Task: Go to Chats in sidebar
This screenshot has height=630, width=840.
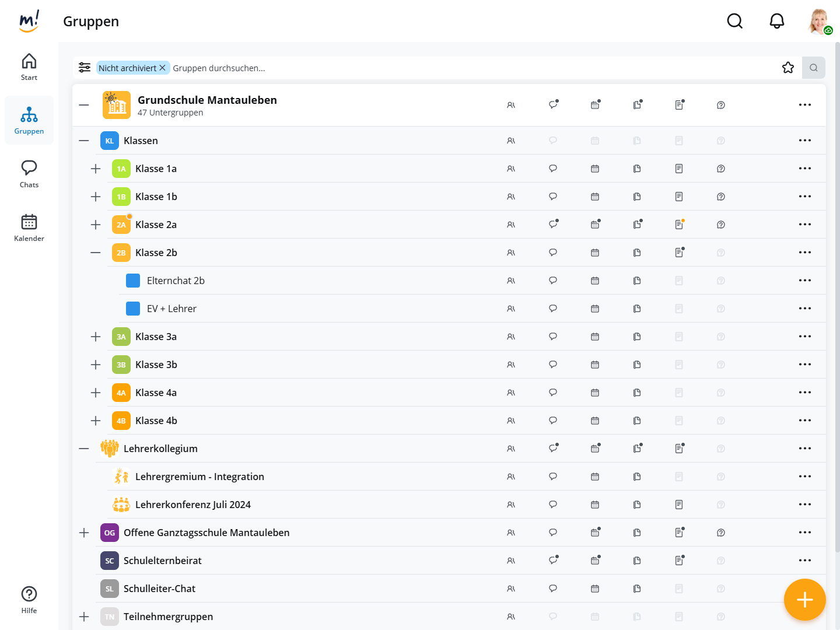Action: [29, 174]
